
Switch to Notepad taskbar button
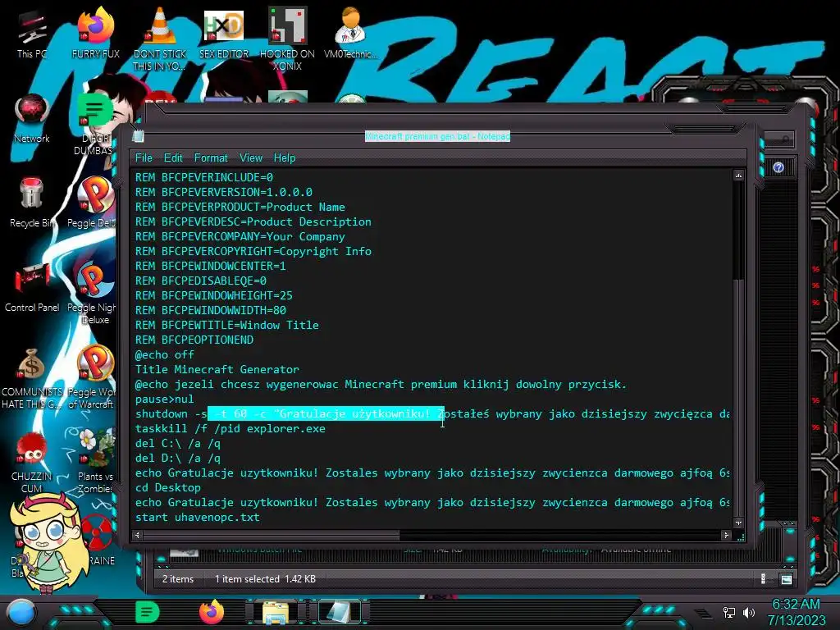click(x=339, y=612)
